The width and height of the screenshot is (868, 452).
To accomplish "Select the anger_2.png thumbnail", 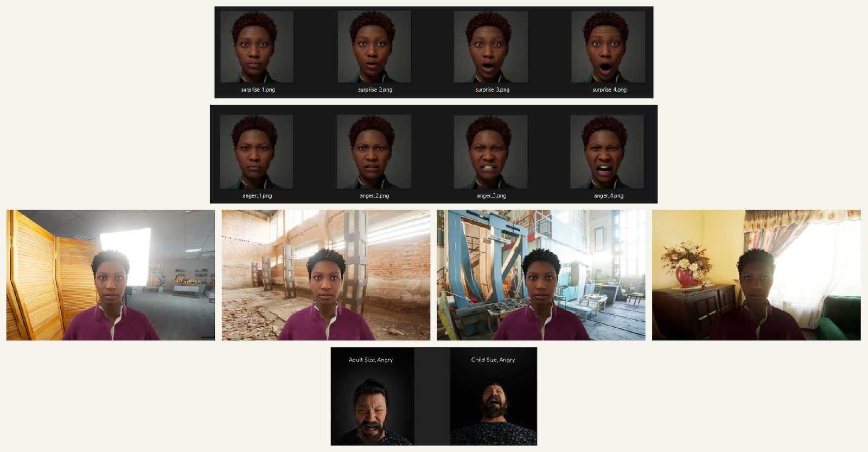I will pyautogui.click(x=374, y=151).
